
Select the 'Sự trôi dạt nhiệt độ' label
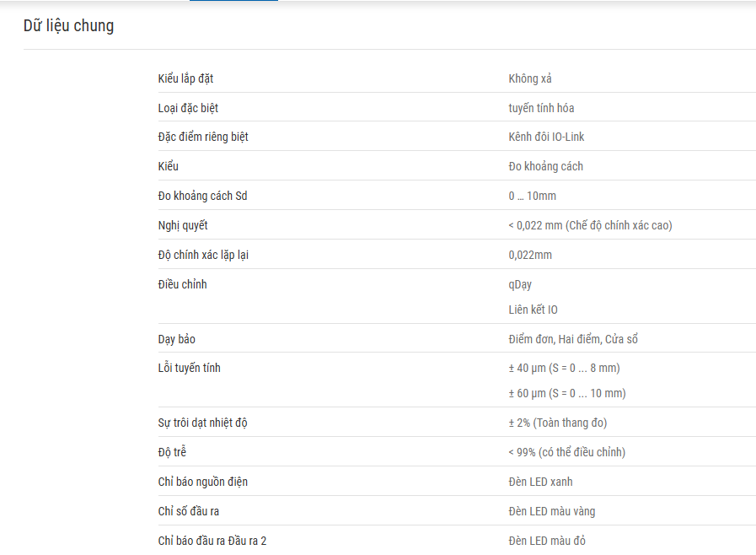[x=202, y=423]
